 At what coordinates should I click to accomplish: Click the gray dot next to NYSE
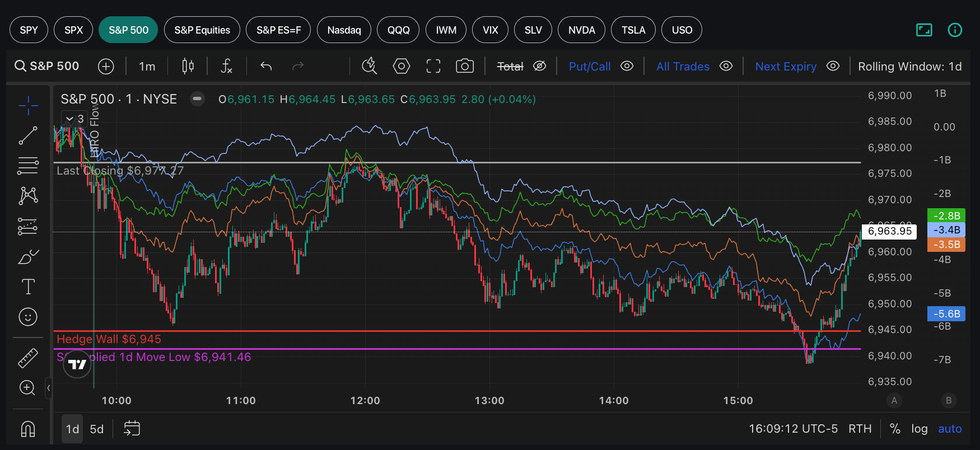point(197,99)
